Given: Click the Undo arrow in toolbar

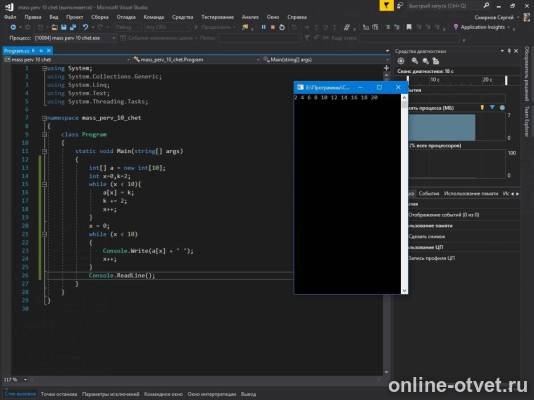Looking at the screenshot, I should [85, 27].
